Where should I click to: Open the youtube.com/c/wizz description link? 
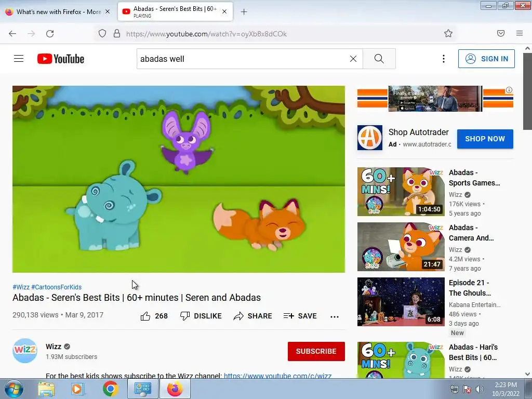click(x=277, y=376)
